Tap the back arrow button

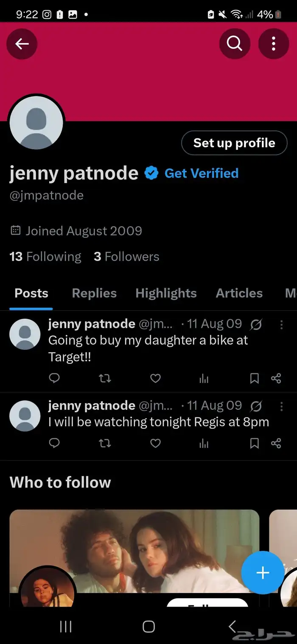click(x=22, y=44)
